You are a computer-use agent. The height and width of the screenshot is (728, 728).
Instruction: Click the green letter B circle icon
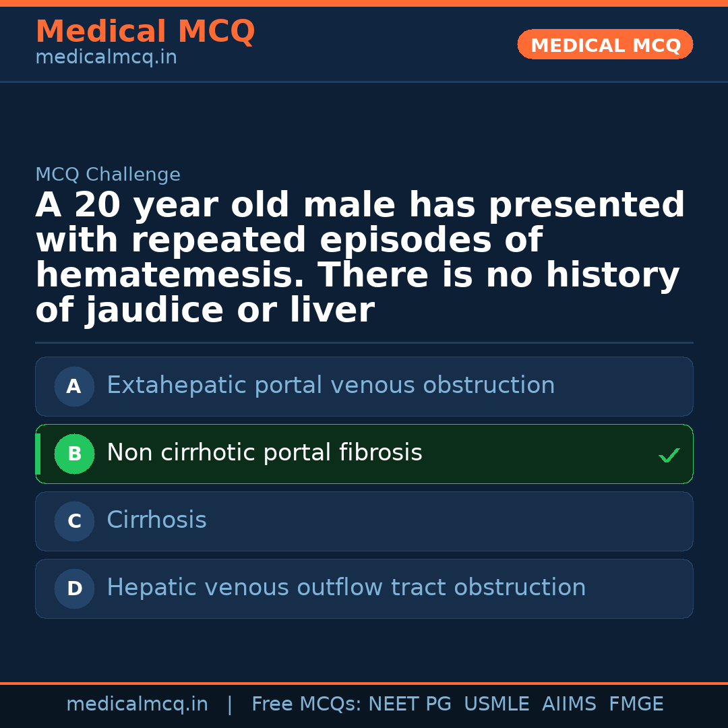[x=74, y=454]
